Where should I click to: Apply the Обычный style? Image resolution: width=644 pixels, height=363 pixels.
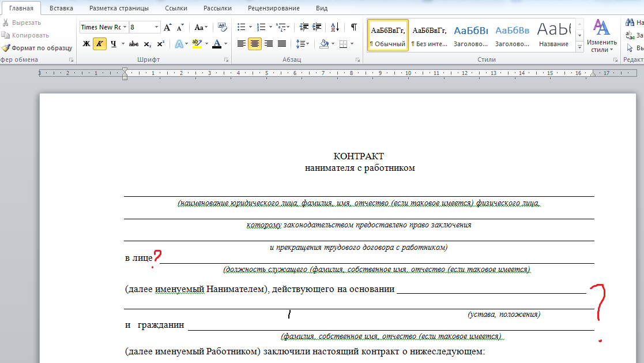387,35
